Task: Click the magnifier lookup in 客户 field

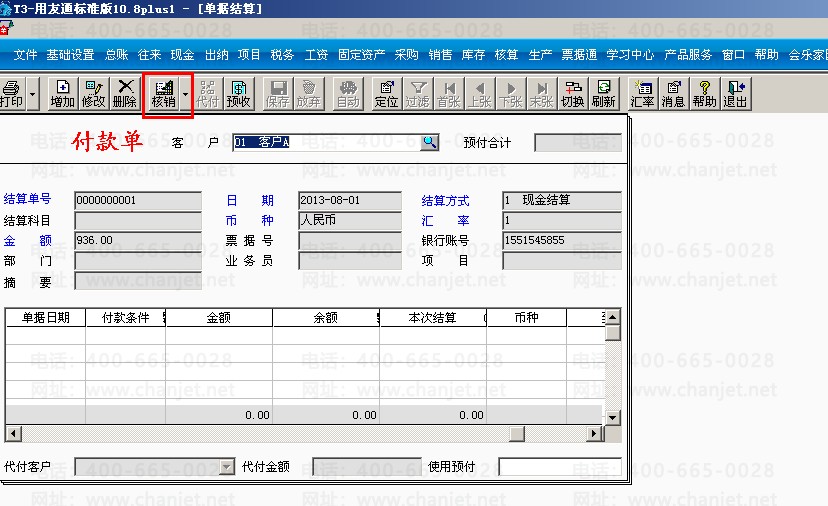Action: point(429,142)
